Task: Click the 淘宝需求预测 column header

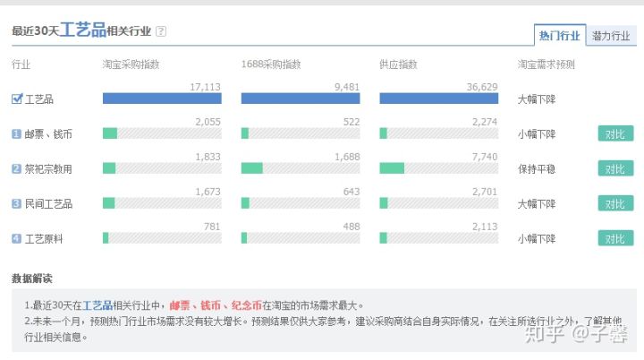Action: tap(547, 64)
